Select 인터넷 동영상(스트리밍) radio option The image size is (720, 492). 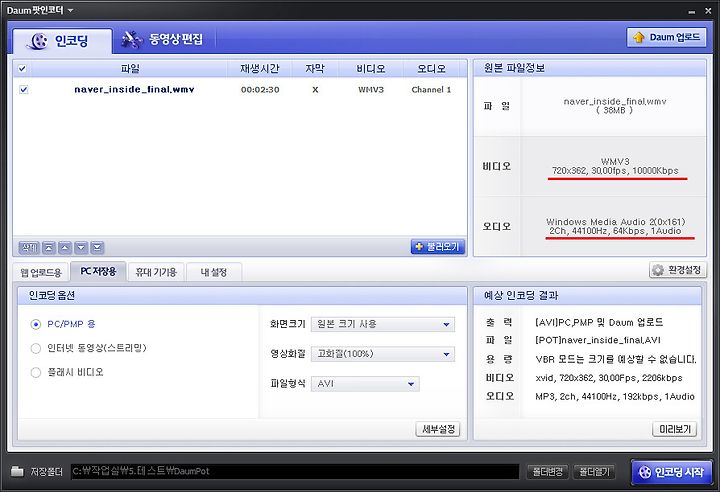[x=36, y=348]
